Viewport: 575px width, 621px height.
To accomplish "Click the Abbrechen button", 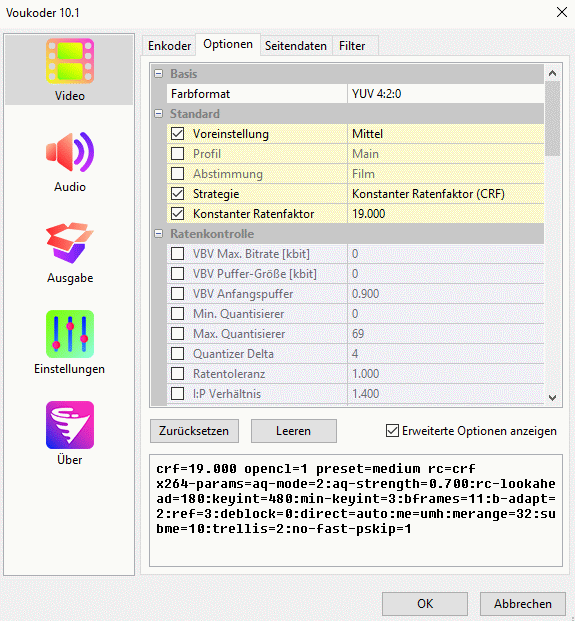I will point(523,604).
